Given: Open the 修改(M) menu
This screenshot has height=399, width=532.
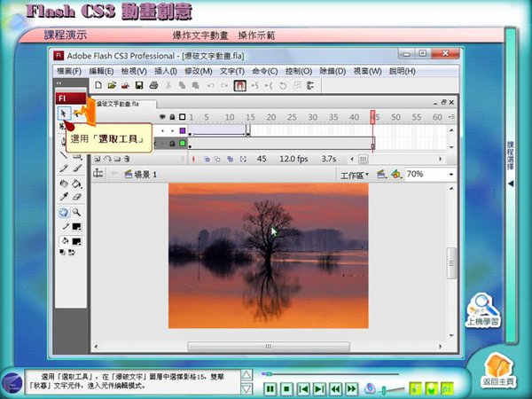Looking at the screenshot, I should (x=198, y=71).
